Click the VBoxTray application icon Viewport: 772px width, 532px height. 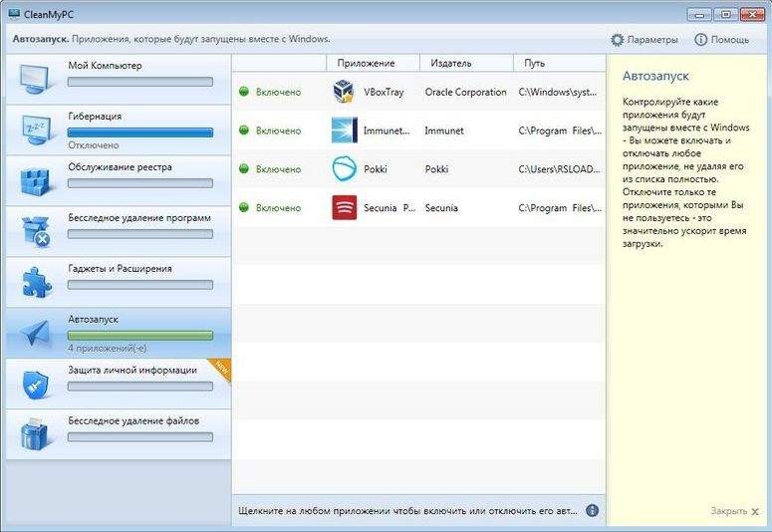pyautogui.click(x=344, y=92)
